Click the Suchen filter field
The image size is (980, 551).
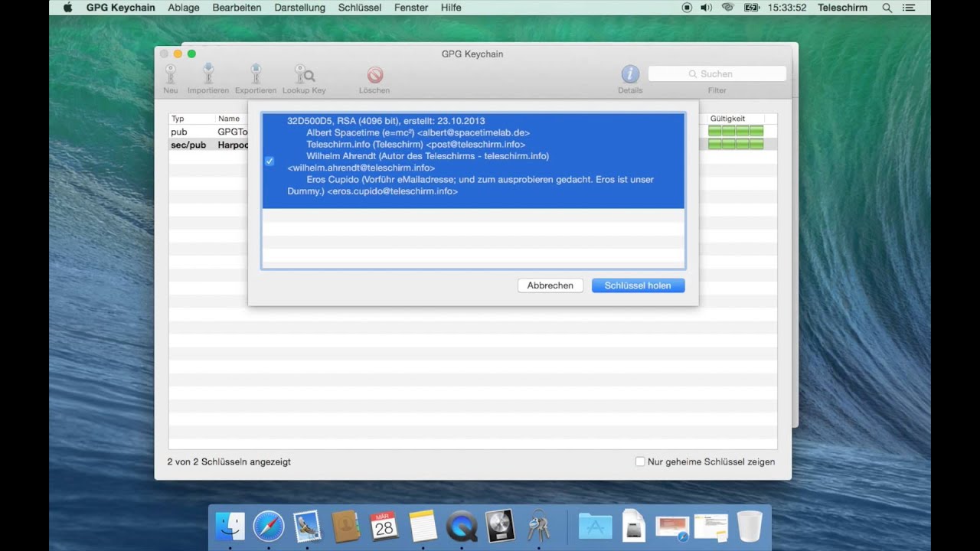click(x=717, y=73)
